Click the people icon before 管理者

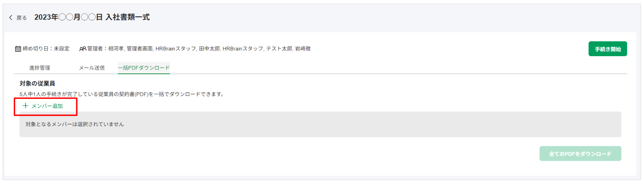click(83, 49)
